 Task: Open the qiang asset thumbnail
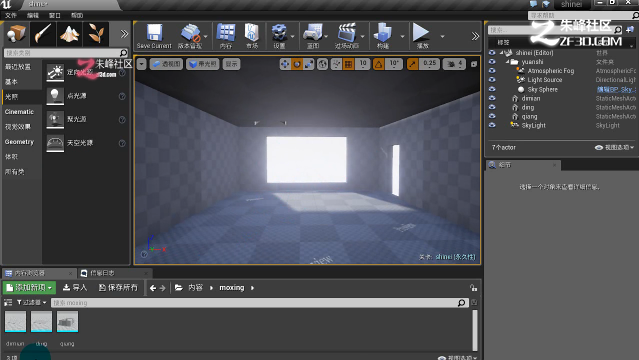[x=68, y=322]
